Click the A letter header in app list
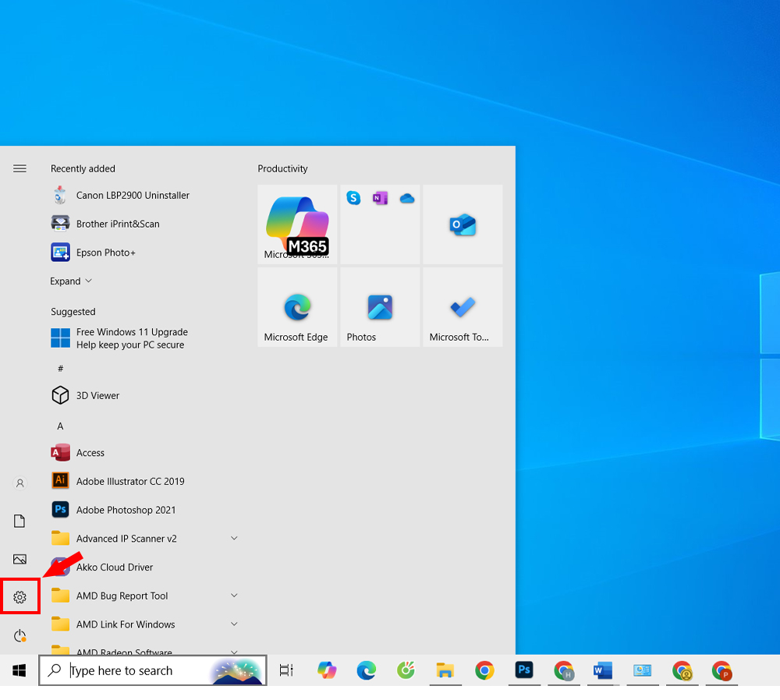Image resolution: width=780 pixels, height=700 pixels. pyautogui.click(x=60, y=426)
